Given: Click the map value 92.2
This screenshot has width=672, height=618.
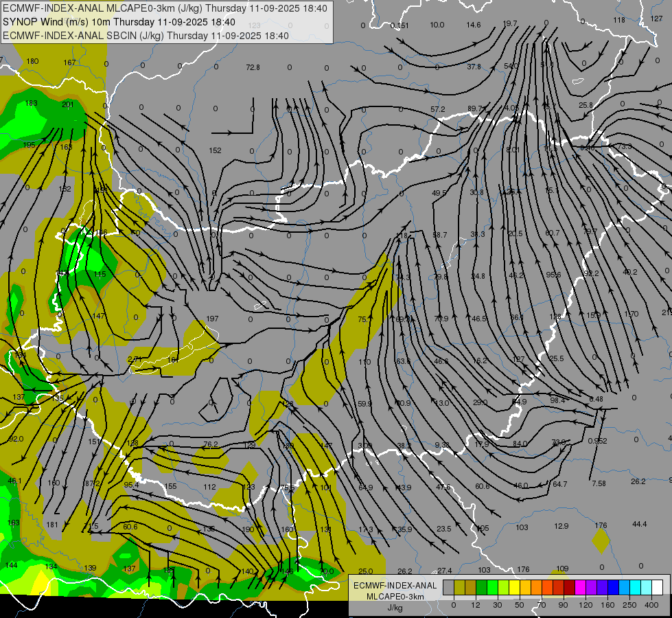Looking at the screenshot, I should click(x=591, y=273).
